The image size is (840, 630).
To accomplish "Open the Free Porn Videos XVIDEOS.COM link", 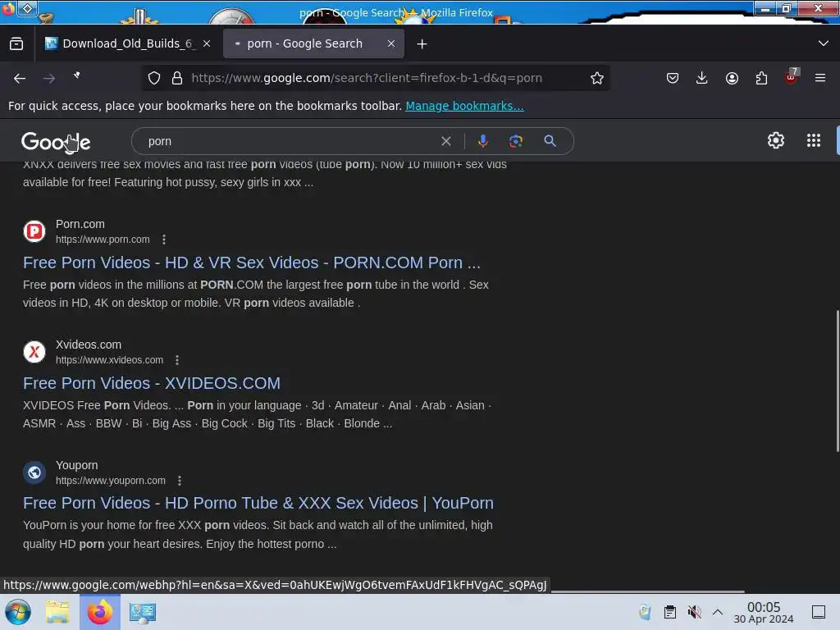I will 152,383.
